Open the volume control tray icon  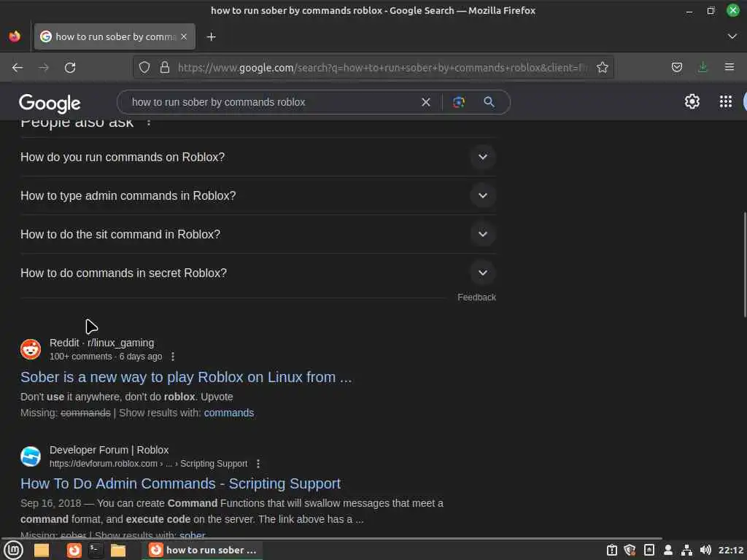tap(705, 550)
